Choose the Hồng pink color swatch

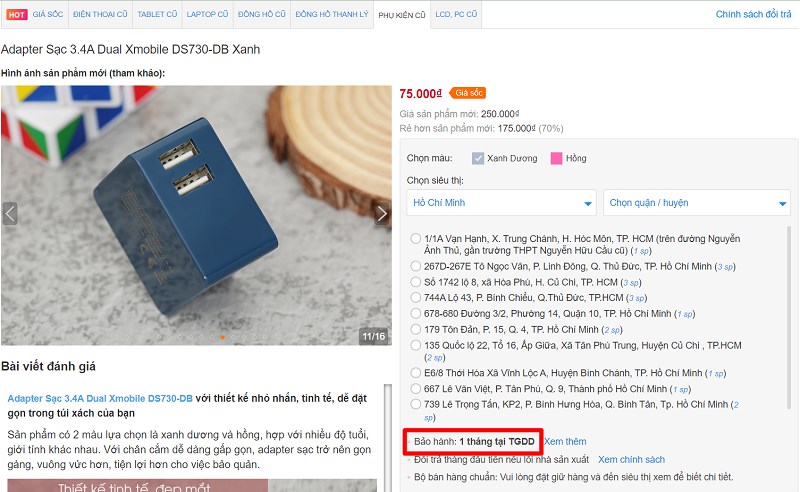(x=556, y=158)
